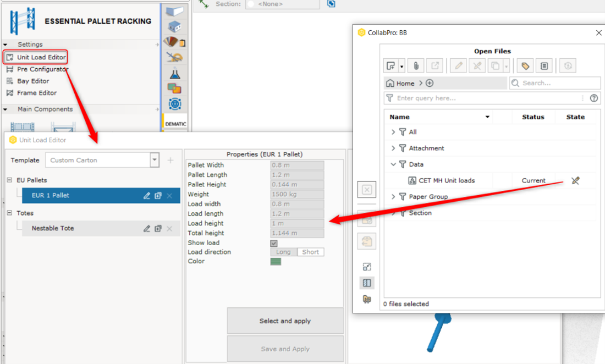Click the new file icon in CollabPro

click(391, 66)
